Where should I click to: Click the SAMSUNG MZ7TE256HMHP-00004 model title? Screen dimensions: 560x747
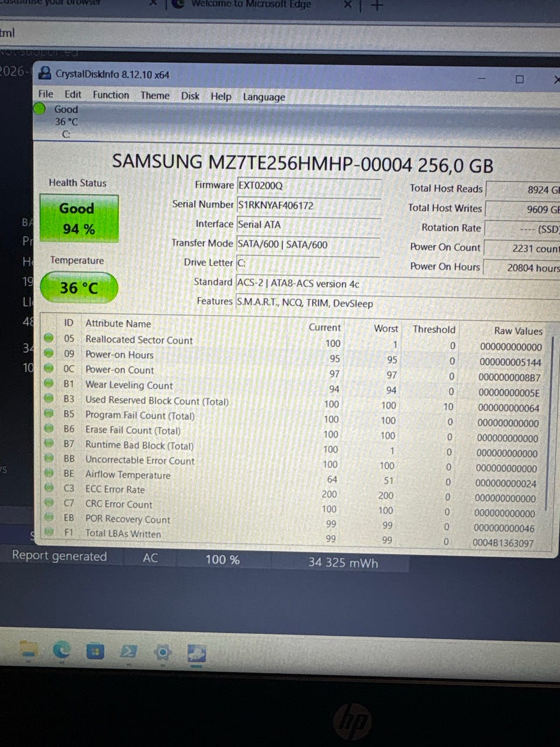click(302, 163)
